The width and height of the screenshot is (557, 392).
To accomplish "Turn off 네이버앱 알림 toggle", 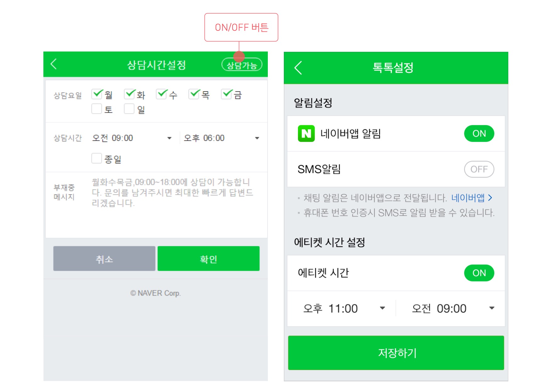I will coord(479,133).
